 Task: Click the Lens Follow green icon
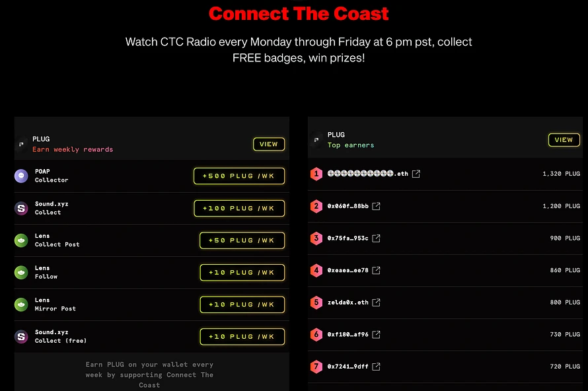(21, 272)
